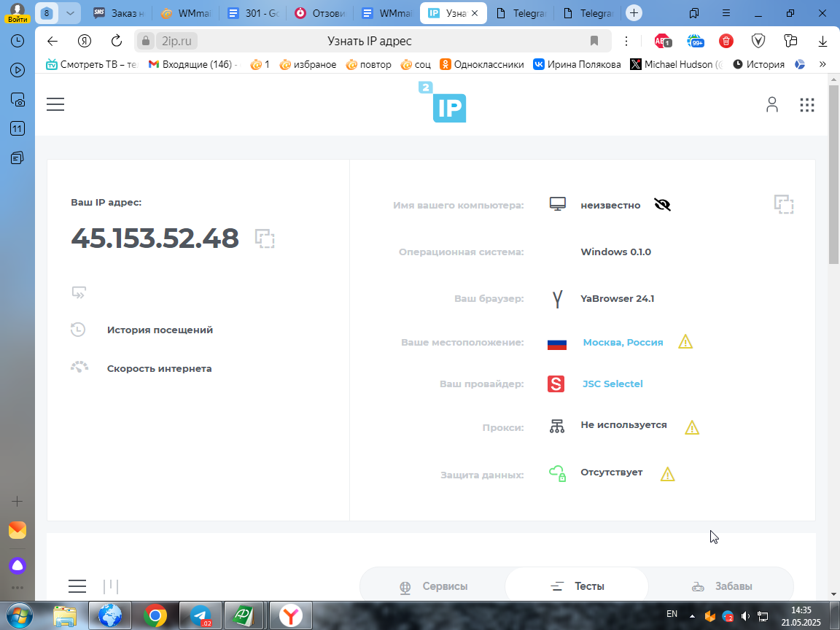
Task: Click the warning triangle next to Москва, Россия
Action: click(685, 342)
